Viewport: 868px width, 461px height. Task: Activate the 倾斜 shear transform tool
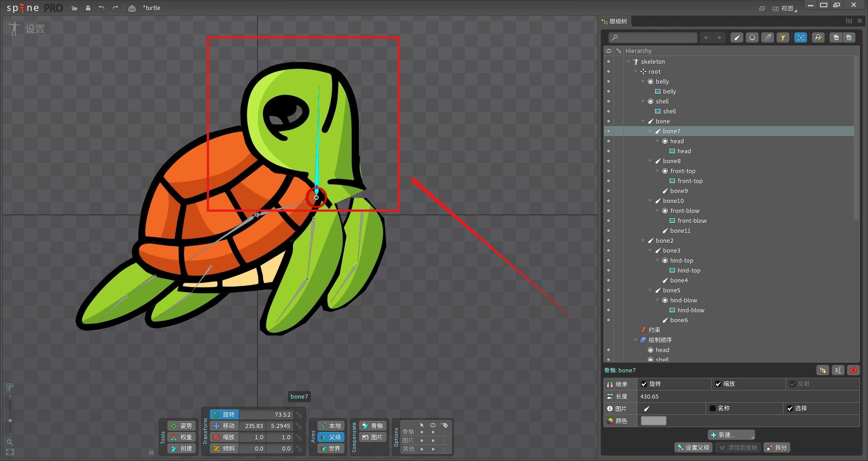(224, 448)
